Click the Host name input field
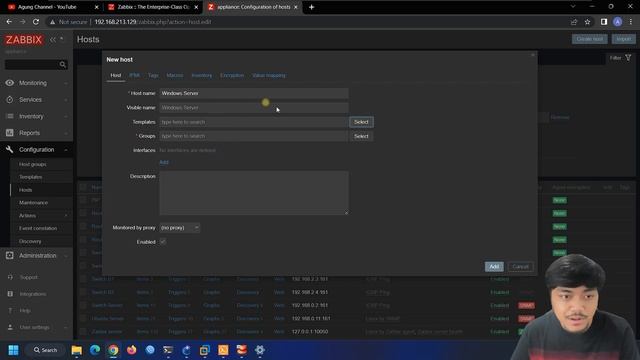This screenshot has height=360, width=640. (253, 93)
